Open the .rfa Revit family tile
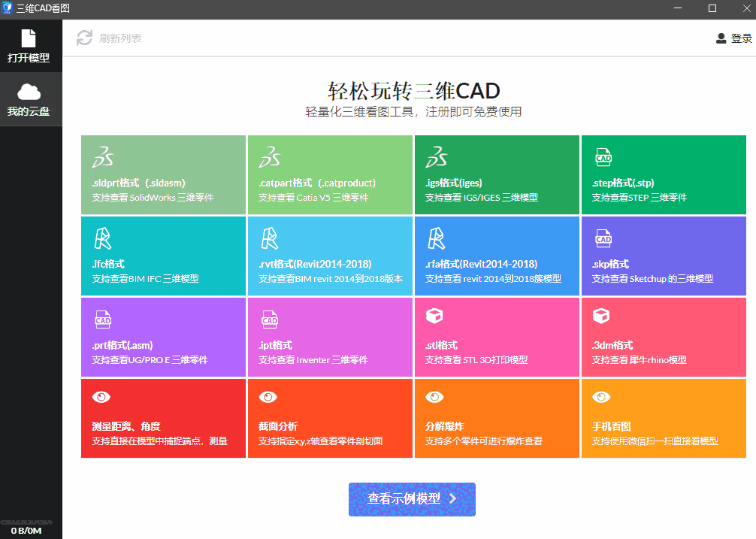Screen dimensions: 756x539 coord(497,256)
